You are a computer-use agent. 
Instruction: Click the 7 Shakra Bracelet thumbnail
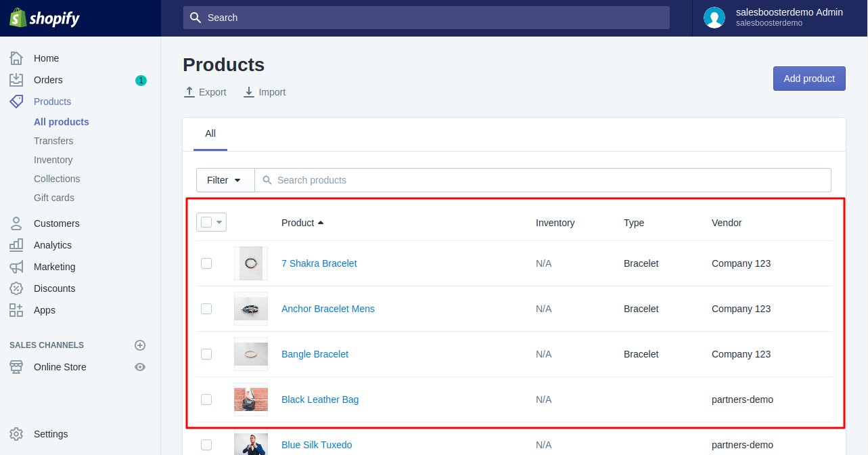click(x=251, y=263)
